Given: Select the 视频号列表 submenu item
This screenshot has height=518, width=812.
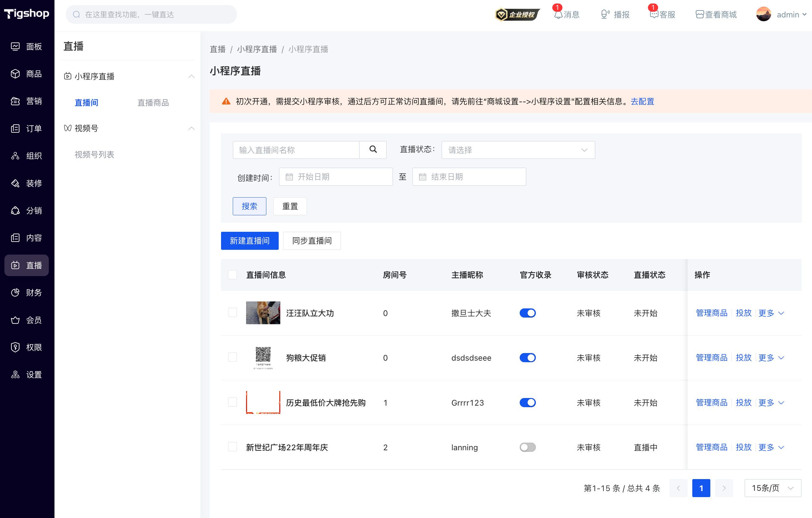Looking at the screenshot, I should pos(94,154).
